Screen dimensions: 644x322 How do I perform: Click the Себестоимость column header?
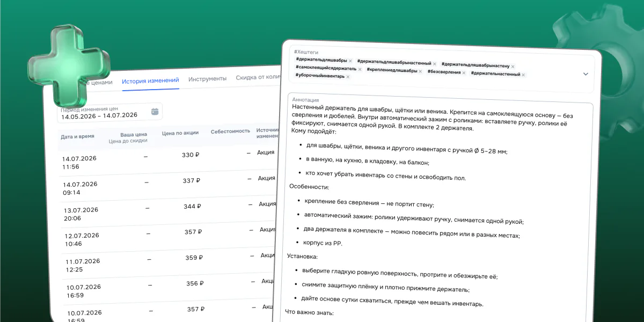(x=230, y=131)
